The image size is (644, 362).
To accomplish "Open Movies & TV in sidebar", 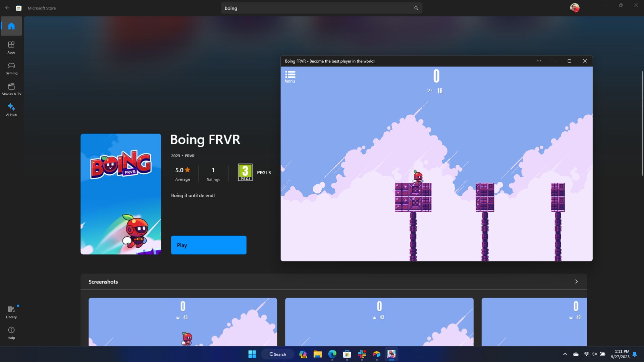I will pos(11,89).
